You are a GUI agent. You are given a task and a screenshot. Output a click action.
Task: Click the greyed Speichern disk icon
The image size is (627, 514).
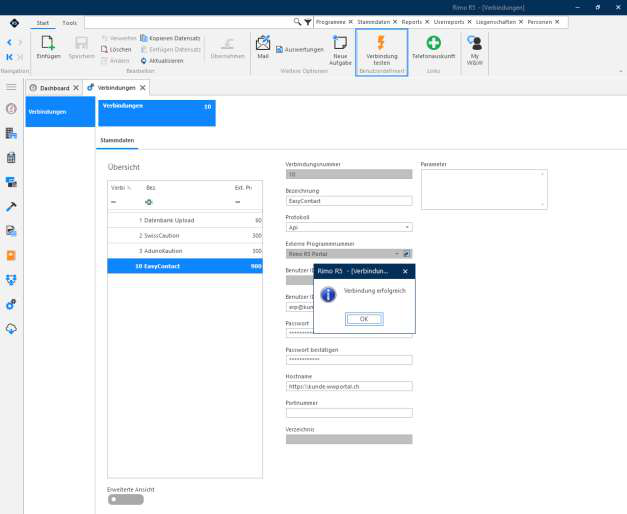81,43
